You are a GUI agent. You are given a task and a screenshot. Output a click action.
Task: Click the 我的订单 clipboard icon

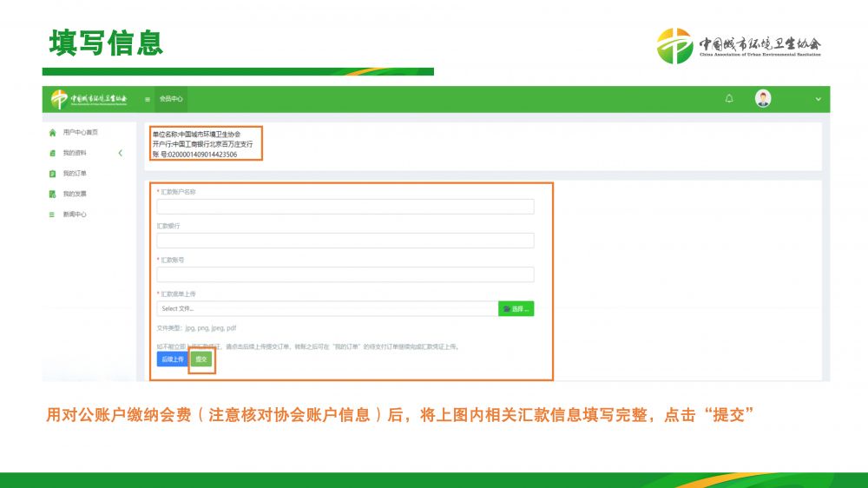[53, 174]
